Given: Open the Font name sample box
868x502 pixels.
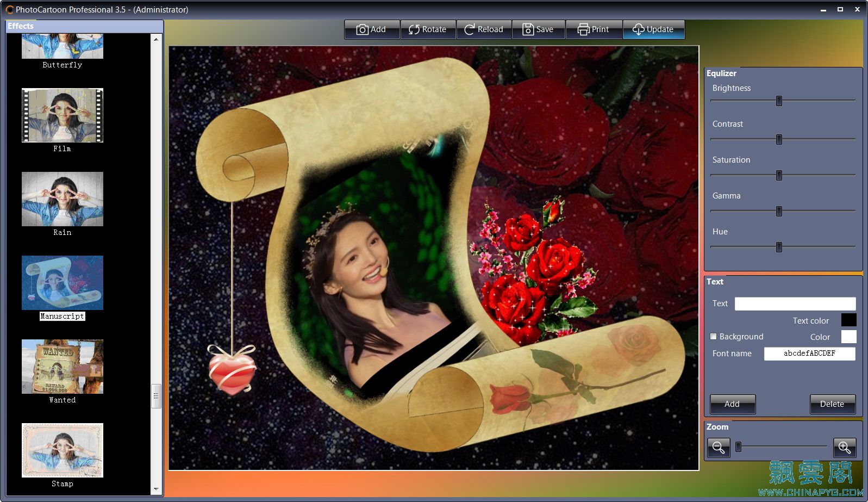Looking at the screenshot, I should (x=809, y=354).
